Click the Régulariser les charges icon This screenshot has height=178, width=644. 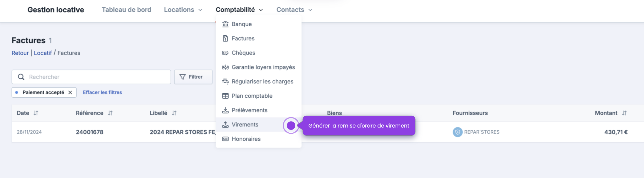pyautogui.click(x=225, y=81)
